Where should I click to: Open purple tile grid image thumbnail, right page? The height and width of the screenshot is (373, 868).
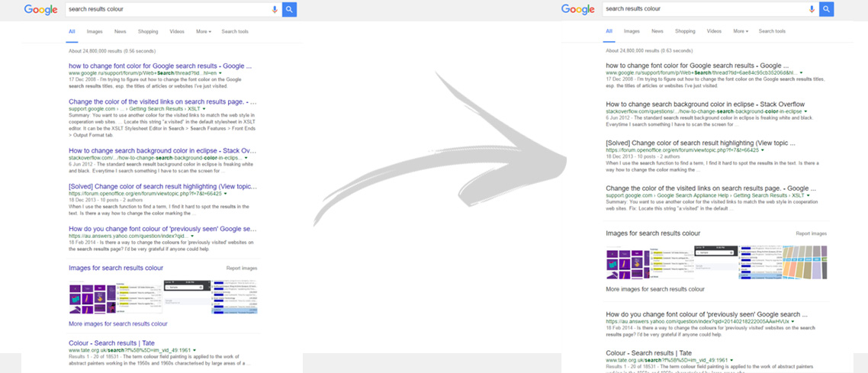point(628,263)
